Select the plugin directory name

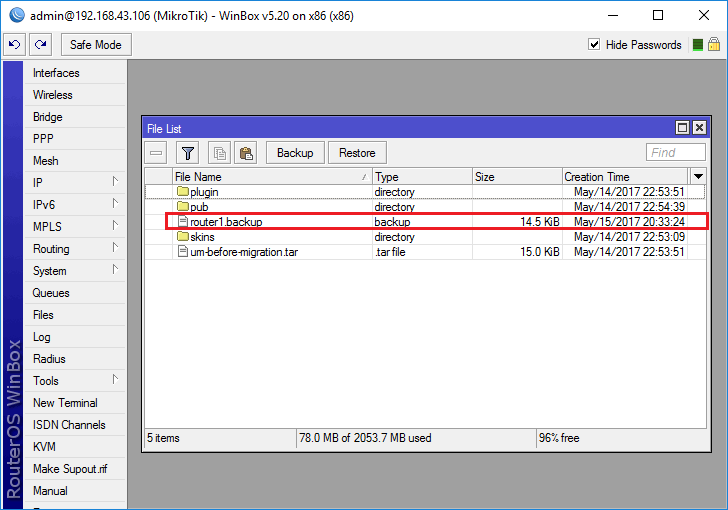(x=204, y=192)
